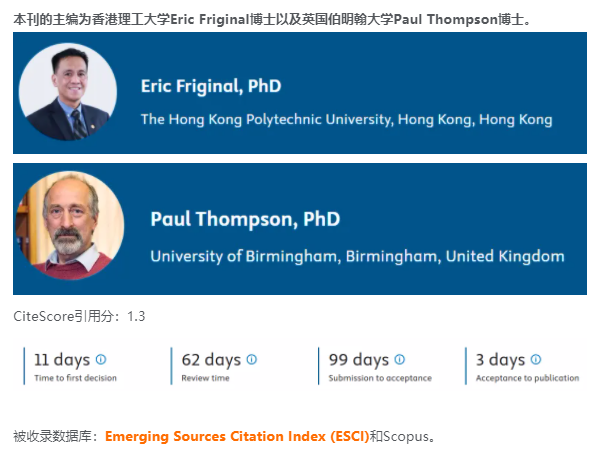Click the Submission to acceptance label
Screen dimensions: 607x456
380,378
